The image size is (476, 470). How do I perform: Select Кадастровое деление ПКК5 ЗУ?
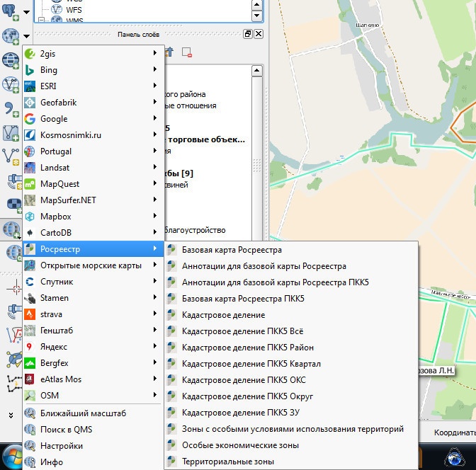pos(291,413)
